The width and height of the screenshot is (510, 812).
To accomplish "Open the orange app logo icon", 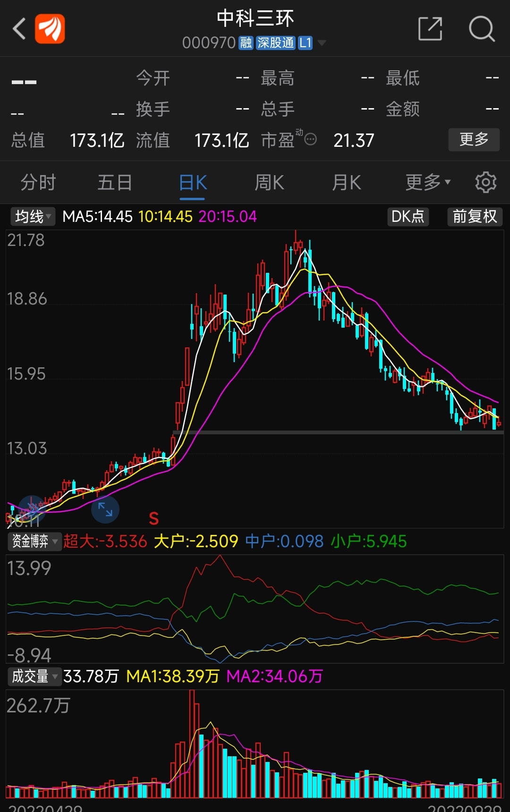I will tap(50, 29).
